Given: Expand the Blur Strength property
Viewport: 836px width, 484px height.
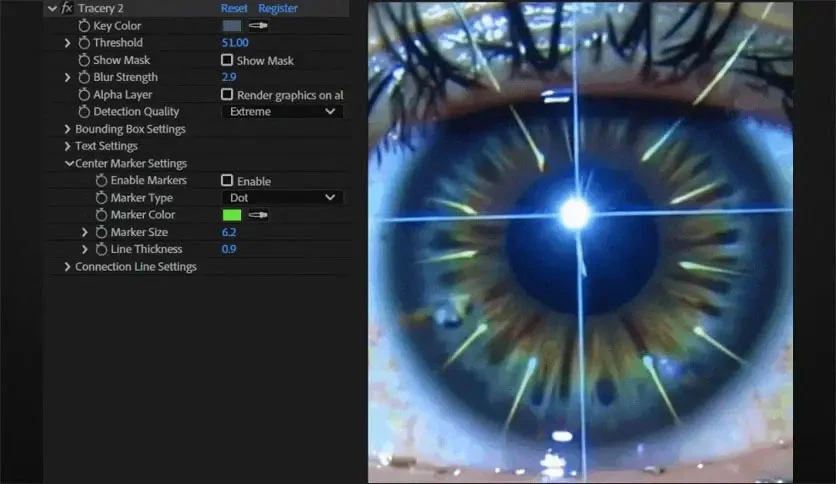Looking at the screenshot, I should 67,77.
